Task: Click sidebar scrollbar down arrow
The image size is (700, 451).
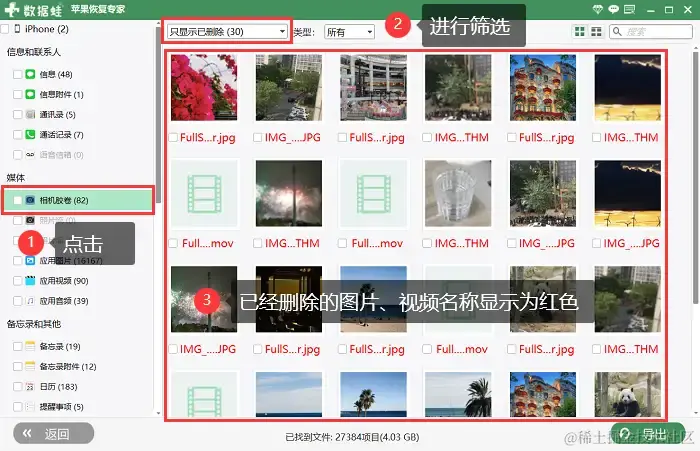Action: point(158,413)
